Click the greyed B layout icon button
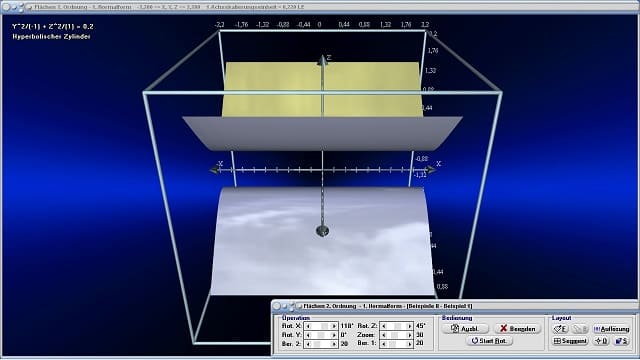 580,329
